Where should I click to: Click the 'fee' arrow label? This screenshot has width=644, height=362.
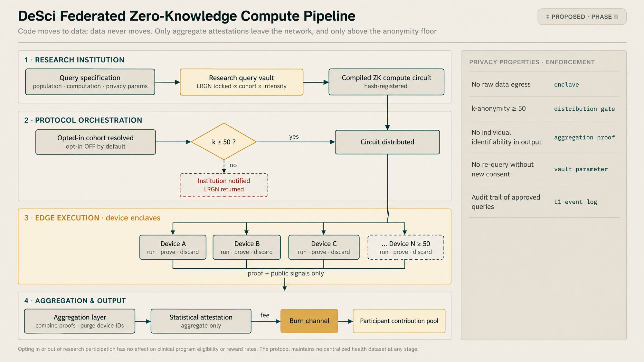[265, 315]
